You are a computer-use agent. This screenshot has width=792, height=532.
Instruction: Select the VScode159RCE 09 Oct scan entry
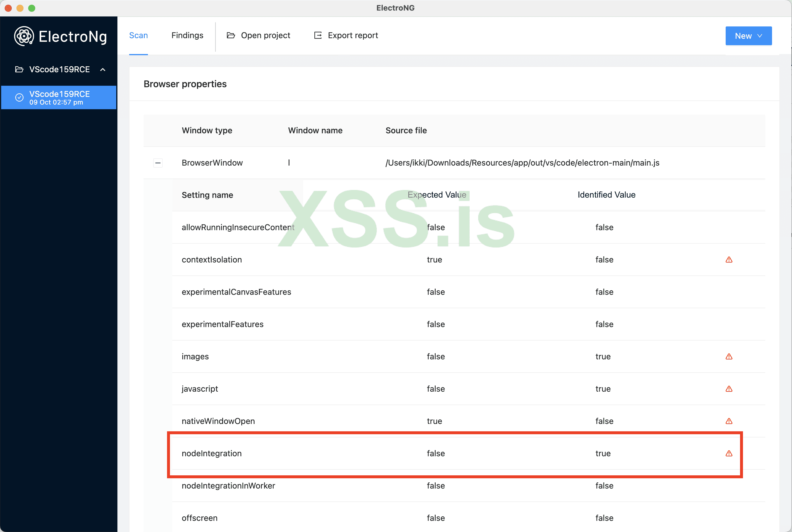tap(59, 97)
